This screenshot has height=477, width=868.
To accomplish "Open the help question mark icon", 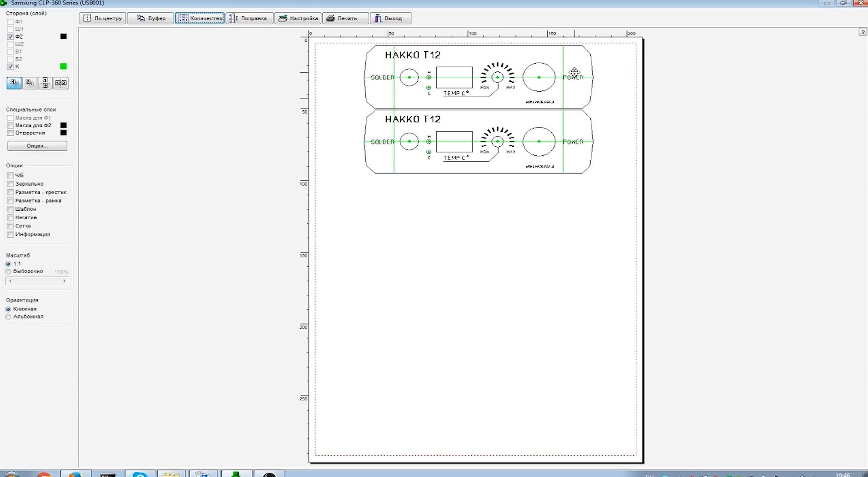I will click(863, 32).
